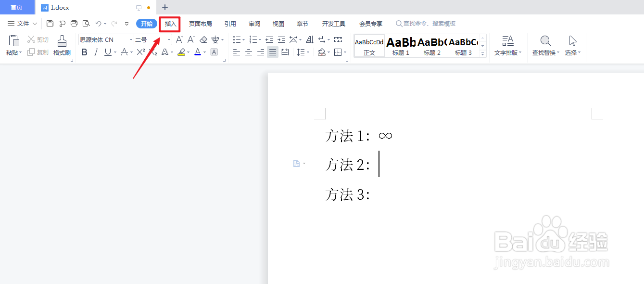
Task: Click the subscript X₂ icon
Action: (154, 53)
